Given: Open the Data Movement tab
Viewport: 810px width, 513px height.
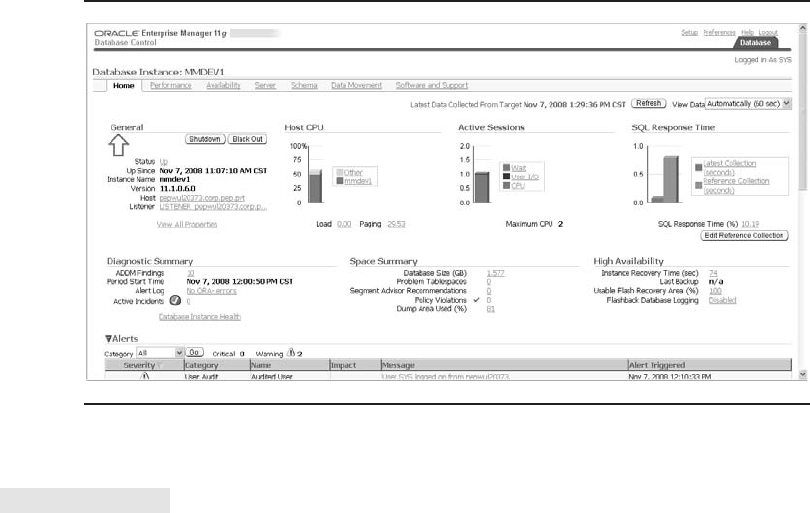Looking at the screenshot, I should click(x=356, y=85).
